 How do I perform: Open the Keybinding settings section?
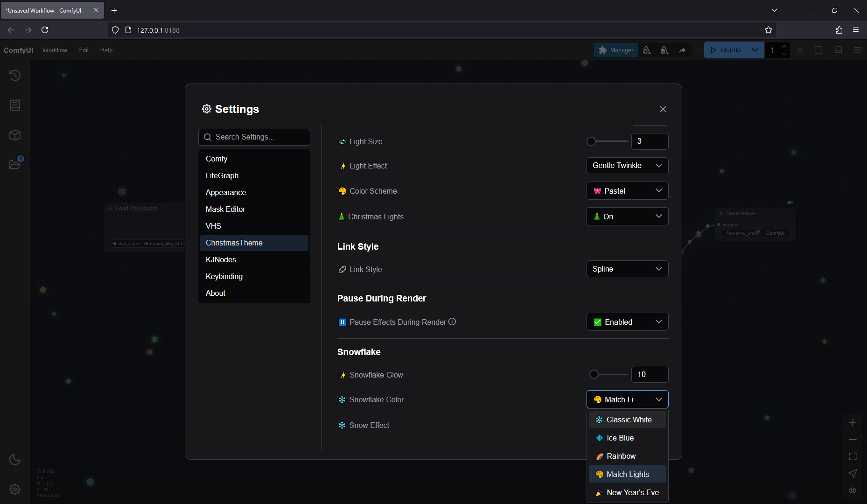coord(254,276)
